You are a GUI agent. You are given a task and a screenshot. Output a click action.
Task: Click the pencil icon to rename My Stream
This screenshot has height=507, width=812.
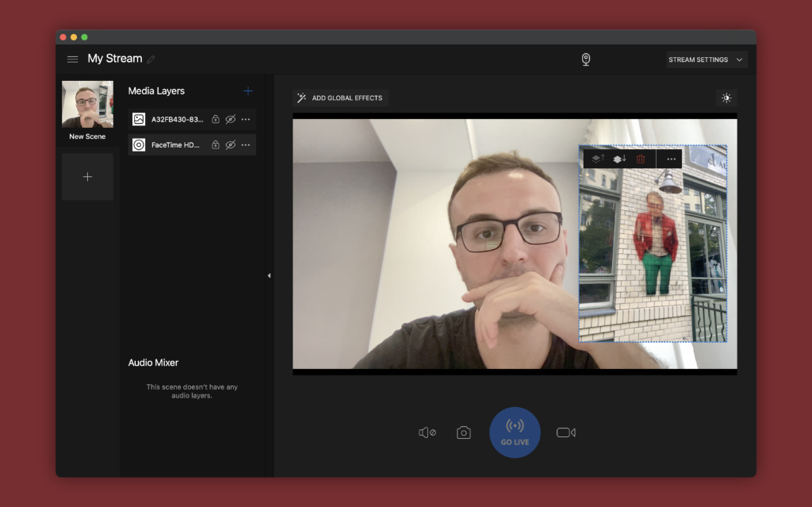[x=151, y=60]
